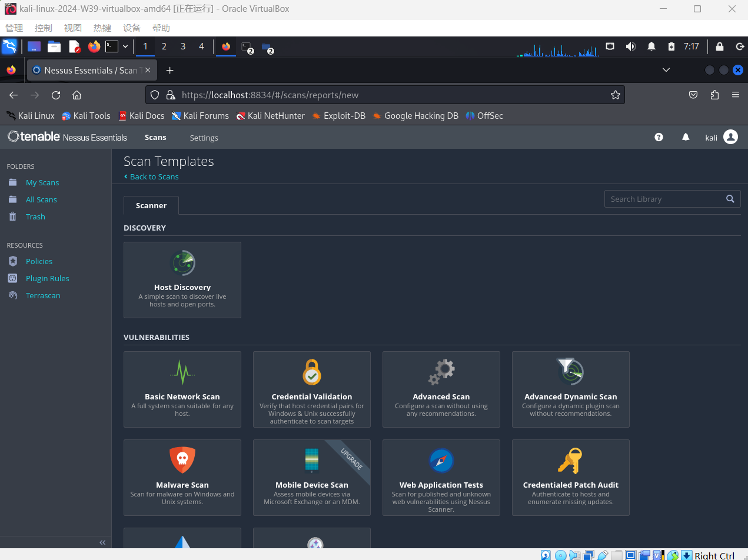The width and height of the screenshot is (748, 560).
Task: Click the search magnifier in Search Library
Action: (x=730, y=199)
